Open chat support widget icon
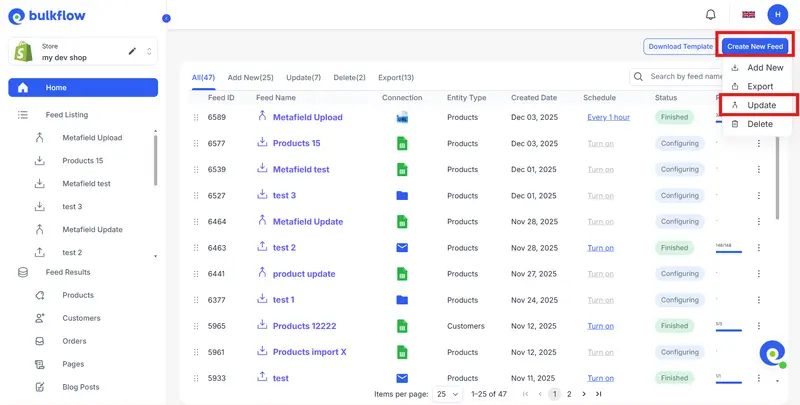The width and height of the screenshot is (800, 405). [x=772, y=353]
